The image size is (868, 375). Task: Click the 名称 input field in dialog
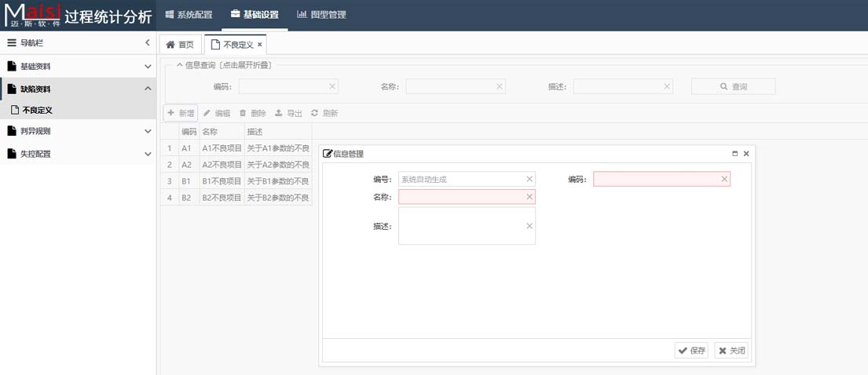pyautogui.click(x=462, y=197)
